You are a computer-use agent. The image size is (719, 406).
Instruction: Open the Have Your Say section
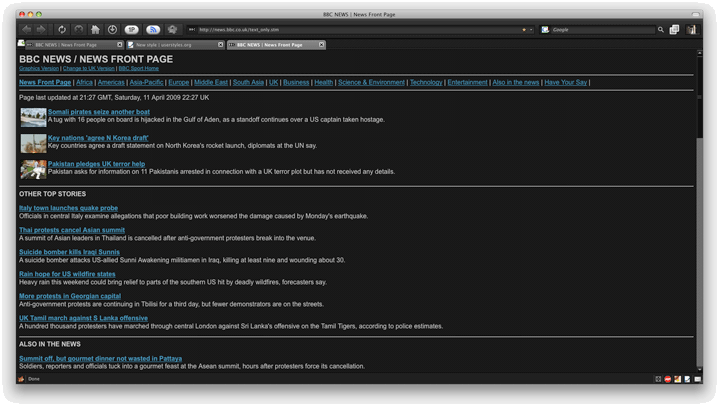[x=566, y=83]
